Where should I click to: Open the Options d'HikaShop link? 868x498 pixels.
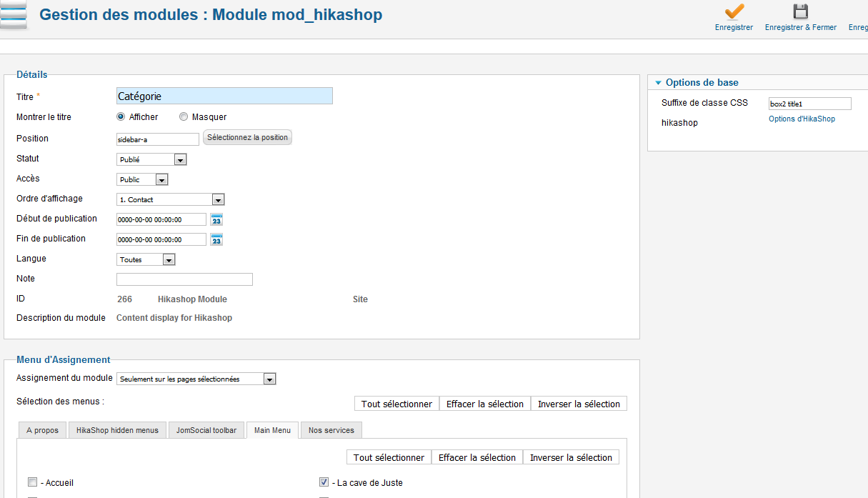(802, 119)
